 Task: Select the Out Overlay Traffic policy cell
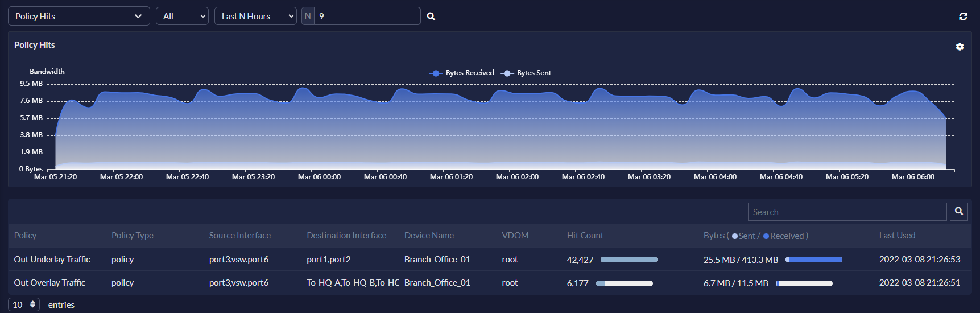tap(50, 282)
